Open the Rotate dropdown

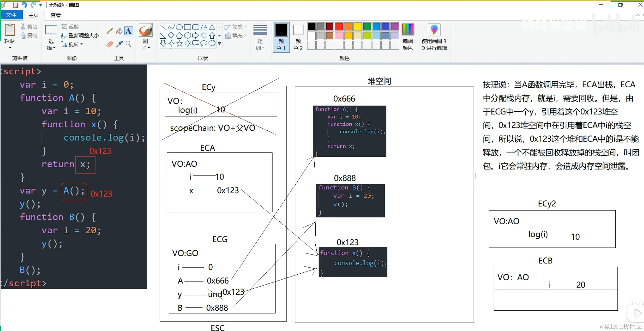click(72, 44)
